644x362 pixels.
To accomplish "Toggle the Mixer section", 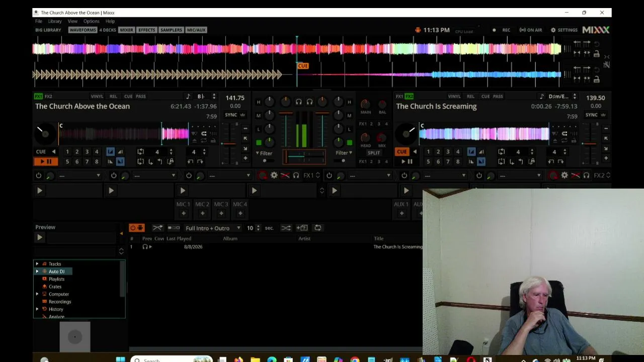I will click(x=127, y=30).
